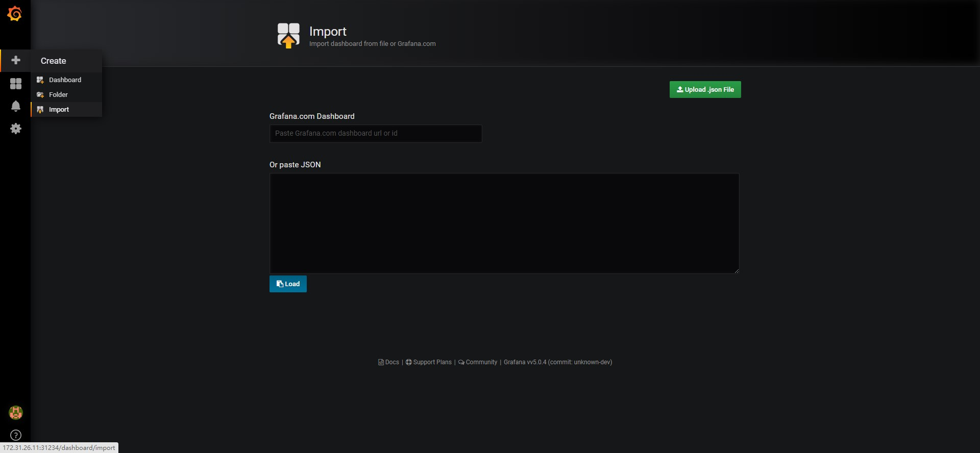Click the Or paste JSON label
Viewport: 980px width, 453px height.
[295, 165]
